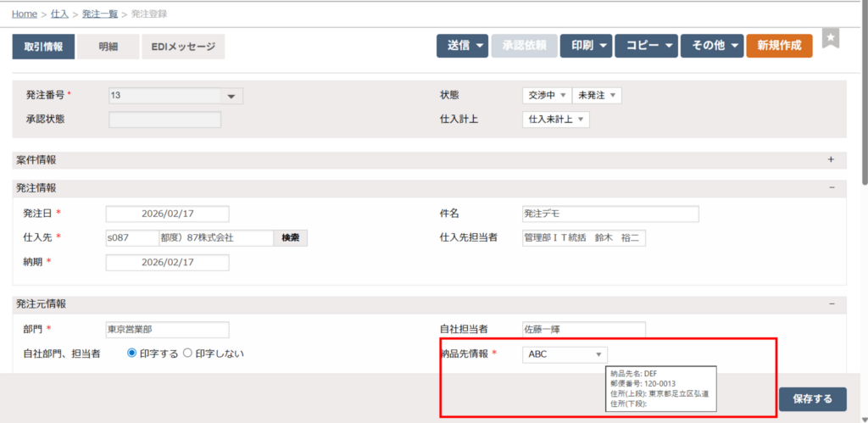Click the 新規作成 button
This screenshot has width=868, height=423.
pos(779,46)
